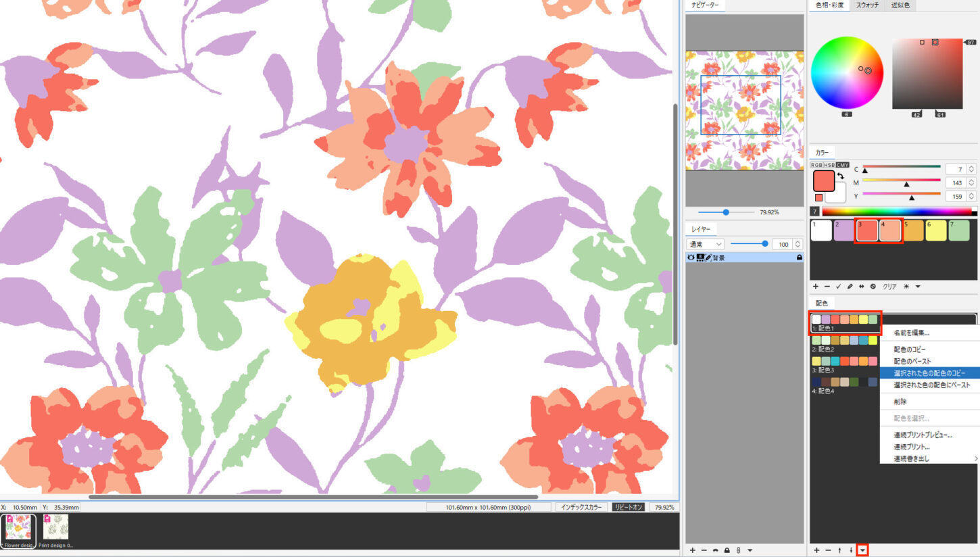Select the yellow palette swatch number 6

click(x=935, y=231)
